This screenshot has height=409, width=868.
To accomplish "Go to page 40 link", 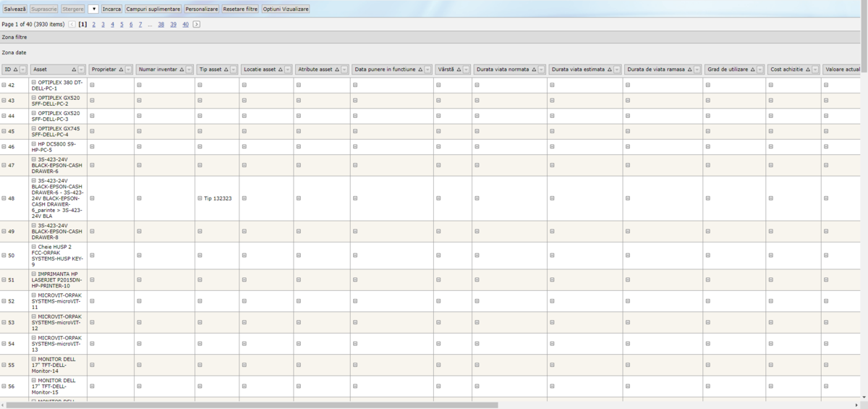I will pos(185,24).
